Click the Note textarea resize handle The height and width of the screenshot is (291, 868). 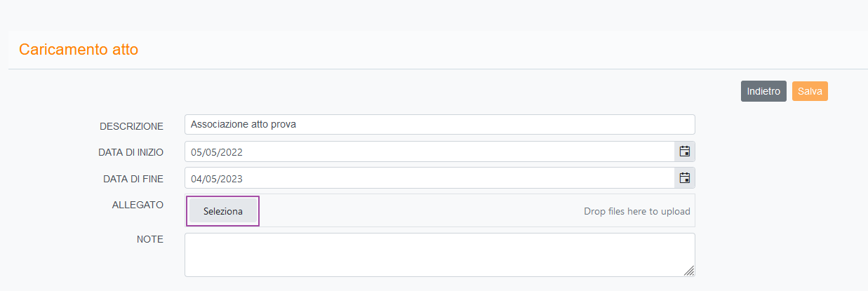coord(689,271)
